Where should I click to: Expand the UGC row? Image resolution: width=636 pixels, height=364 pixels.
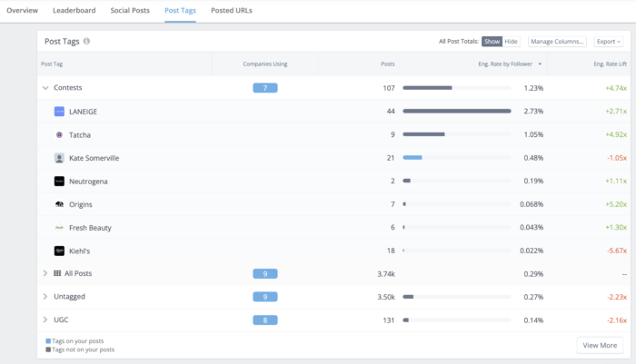coord(45,320)
